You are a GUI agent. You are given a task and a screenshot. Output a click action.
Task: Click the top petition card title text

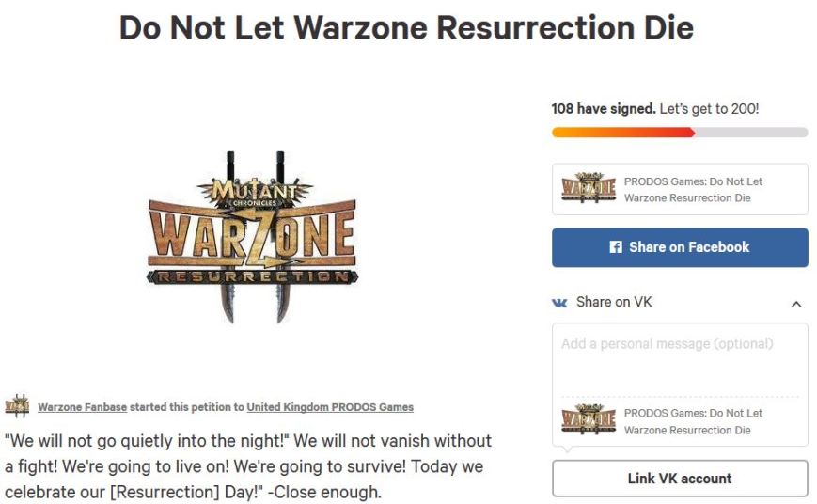tap(693, 189)
